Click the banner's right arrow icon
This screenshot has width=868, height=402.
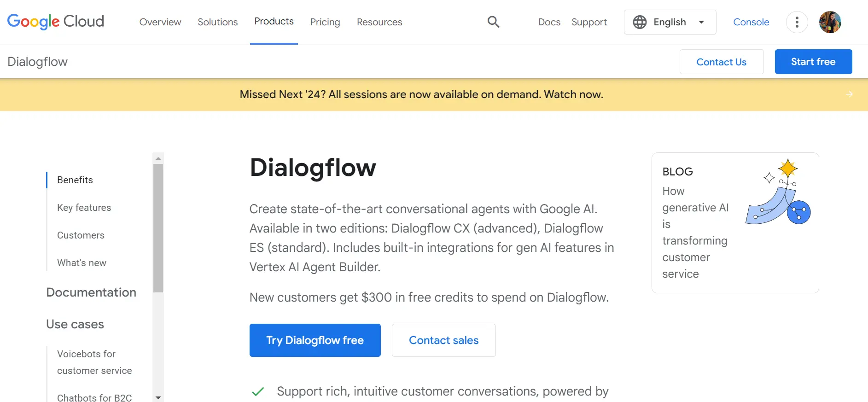coord(850,94)
